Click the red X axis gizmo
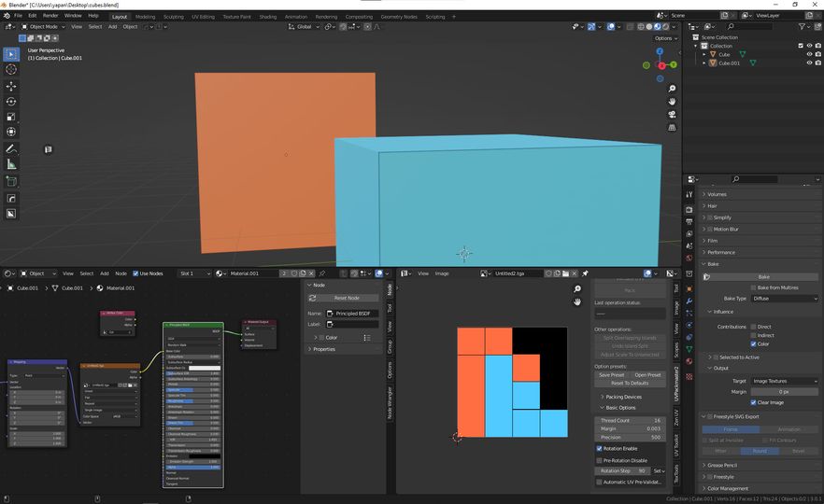 pos(661,65)
